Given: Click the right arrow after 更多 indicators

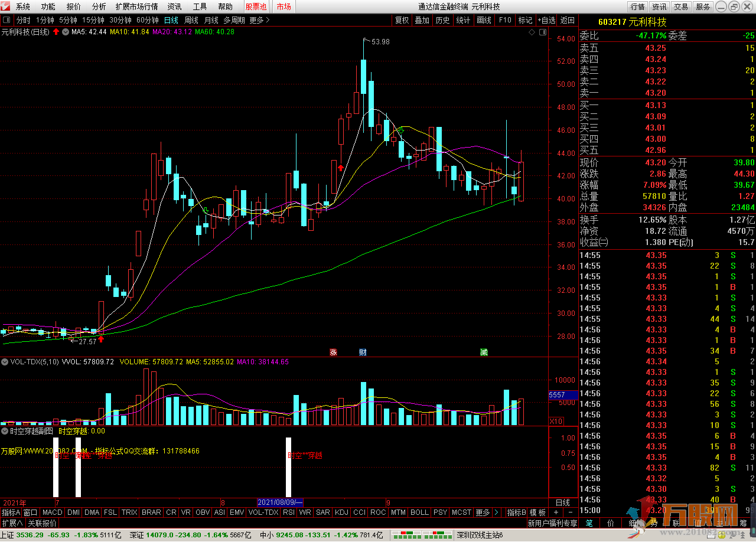Looking at the screenshot, I should pos(496,512).
